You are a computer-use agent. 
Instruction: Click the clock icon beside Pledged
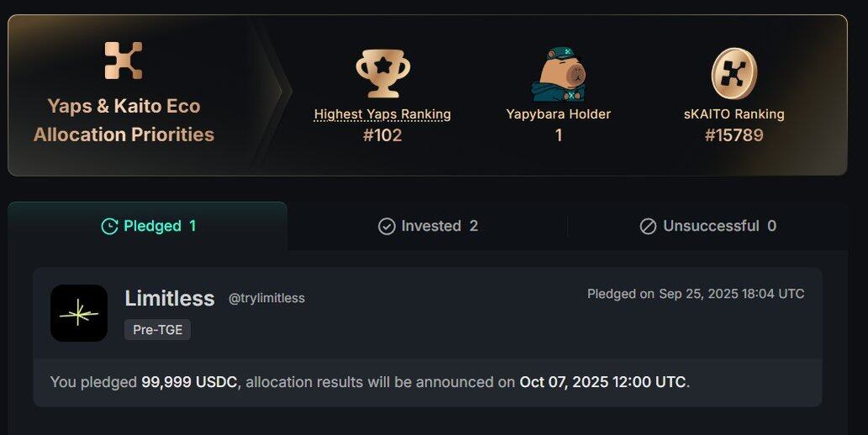pyautogui.click(x=109, y=226)
